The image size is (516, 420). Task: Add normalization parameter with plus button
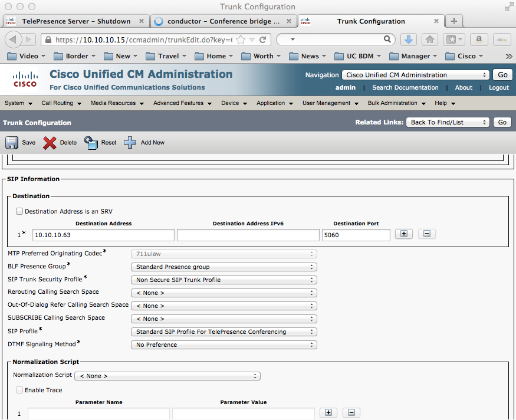click(328, 412)
